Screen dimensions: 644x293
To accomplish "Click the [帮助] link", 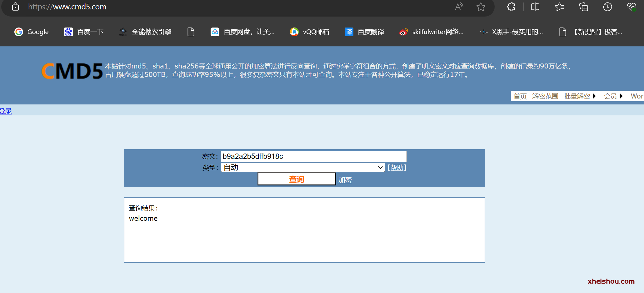I will [x=397, y=168].
